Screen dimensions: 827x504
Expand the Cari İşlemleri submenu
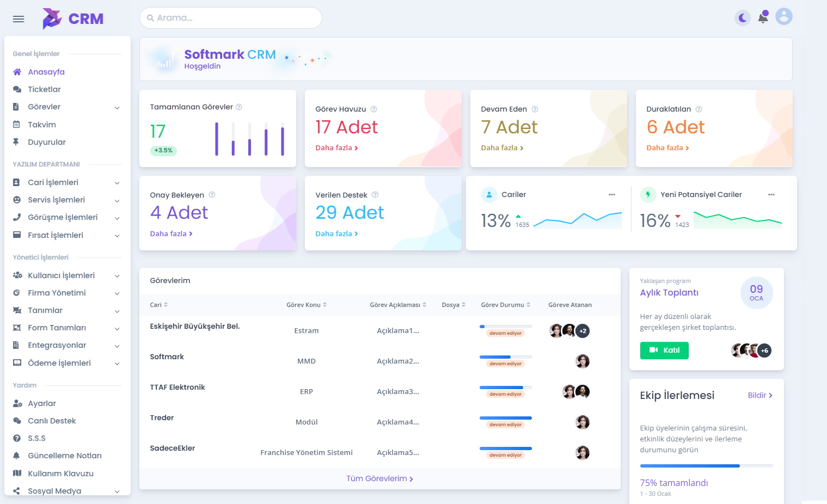[x=117, y=183]
